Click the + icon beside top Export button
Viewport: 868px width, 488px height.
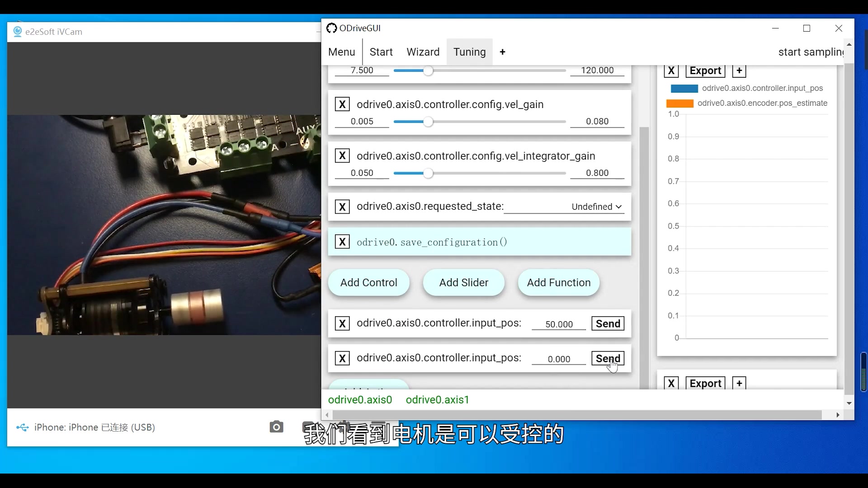[739, 70]
